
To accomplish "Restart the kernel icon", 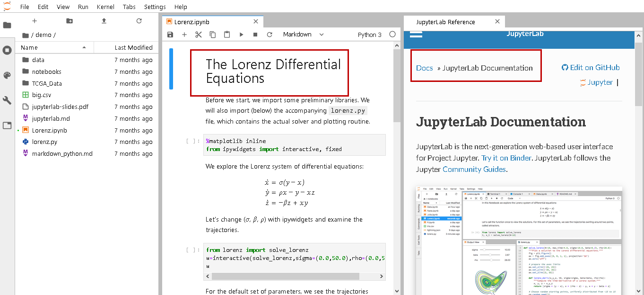I will [270, 35].
